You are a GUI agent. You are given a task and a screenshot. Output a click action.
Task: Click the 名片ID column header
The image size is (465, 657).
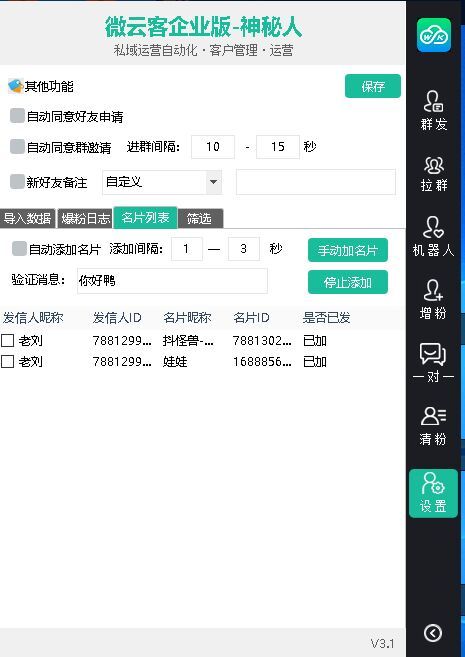point(251,318)
